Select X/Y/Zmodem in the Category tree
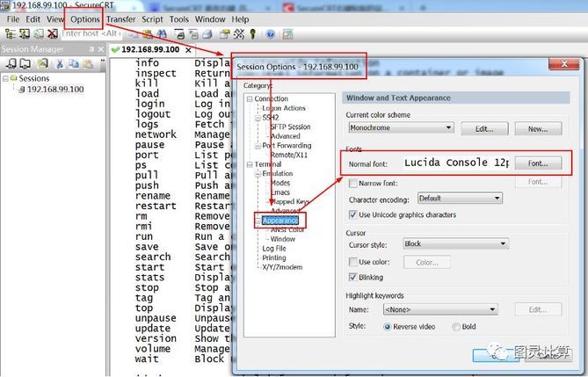Screen dimensions: 588x377 click(282, 267)
